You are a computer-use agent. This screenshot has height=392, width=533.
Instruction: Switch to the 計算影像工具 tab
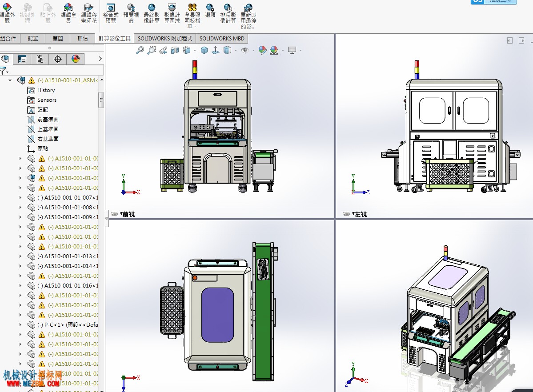[115, 38]
